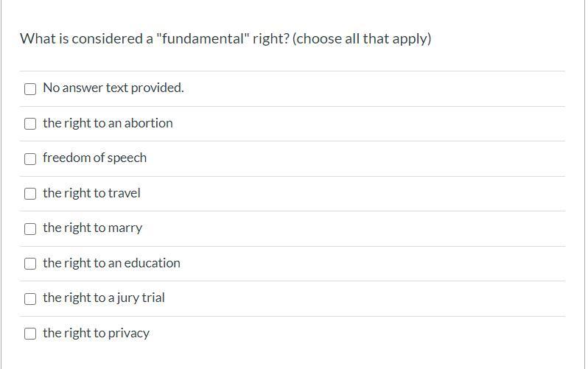Click the '(choose all that apply)' hint
This screenshot has width=588, height=369.
coord(362,38)
